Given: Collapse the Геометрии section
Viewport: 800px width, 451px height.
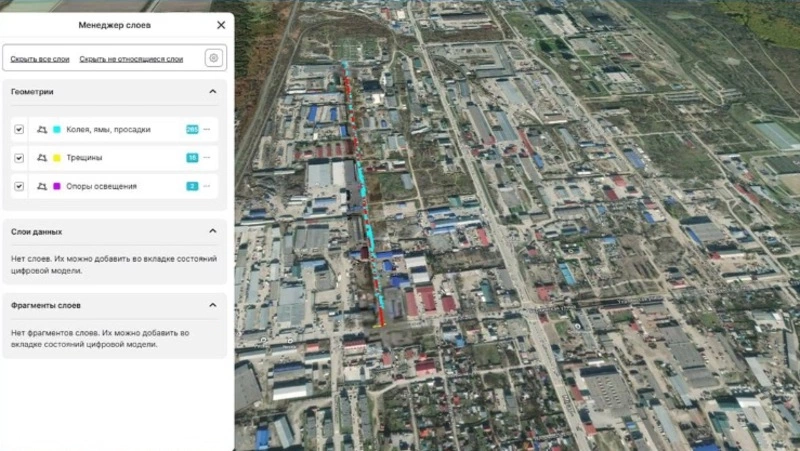Looking at the screenshot, I should [213, 91].
